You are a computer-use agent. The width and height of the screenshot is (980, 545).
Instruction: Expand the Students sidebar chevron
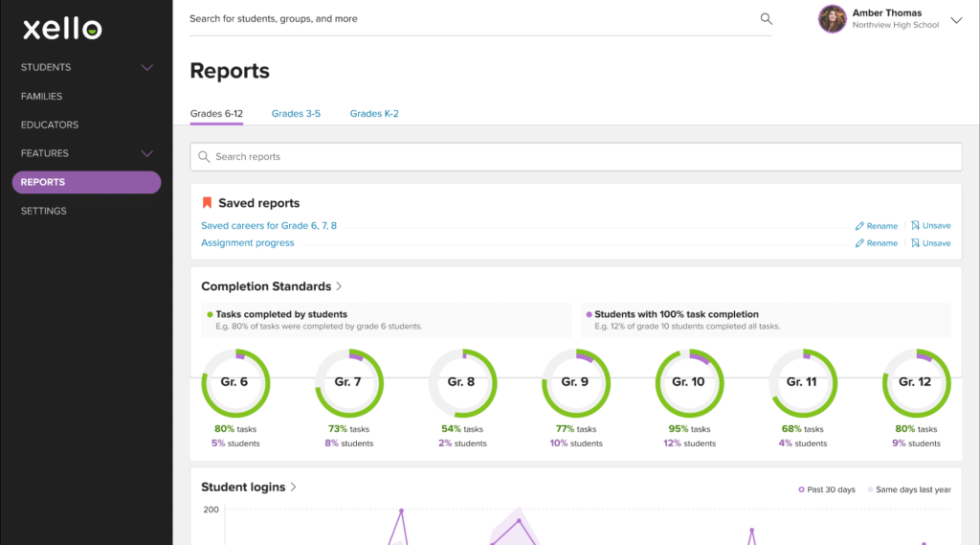coord(146,68)
